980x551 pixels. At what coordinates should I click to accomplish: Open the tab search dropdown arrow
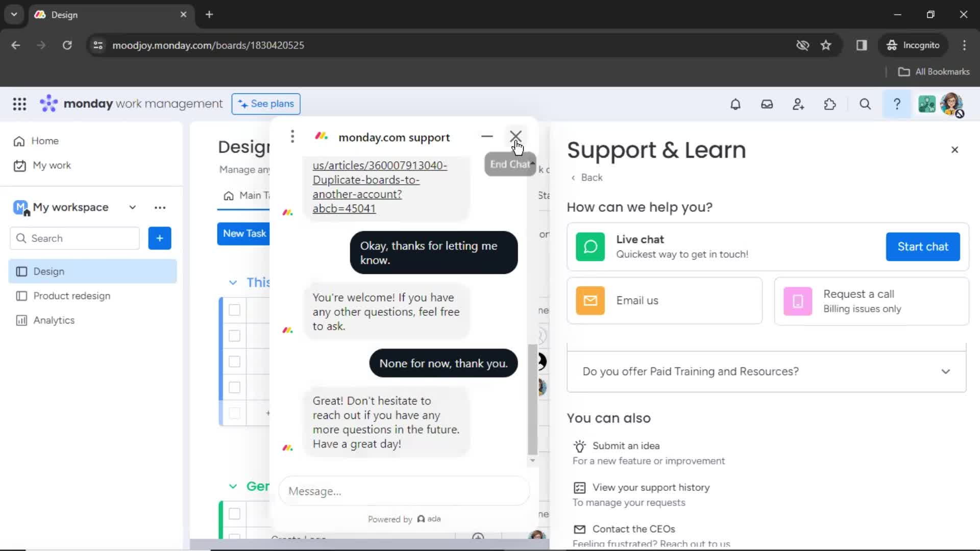14,14
